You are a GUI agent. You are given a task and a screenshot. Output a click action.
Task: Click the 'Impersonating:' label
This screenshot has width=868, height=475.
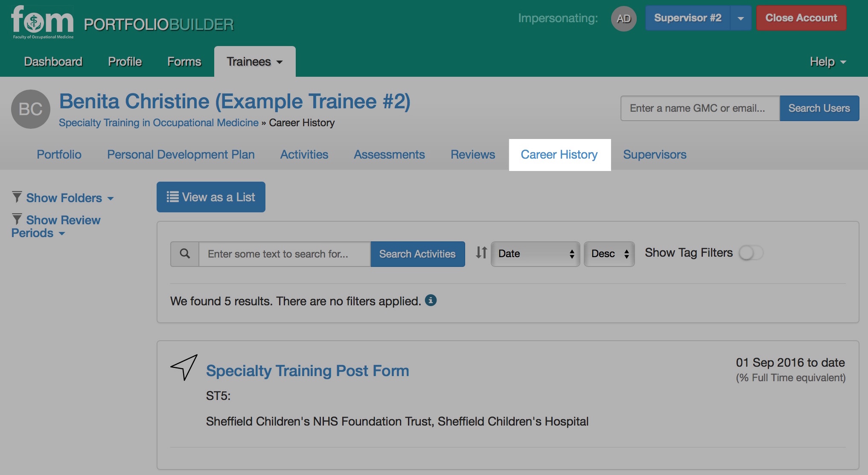[558, 18]
